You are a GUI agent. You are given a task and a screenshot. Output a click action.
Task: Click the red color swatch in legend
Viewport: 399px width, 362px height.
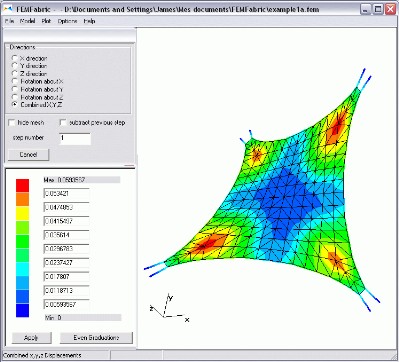[22, 185]
